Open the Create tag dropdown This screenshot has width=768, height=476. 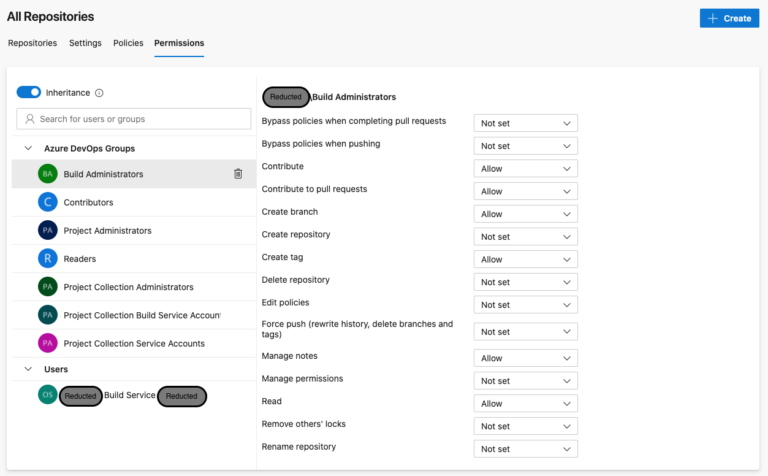pos(526,259)
